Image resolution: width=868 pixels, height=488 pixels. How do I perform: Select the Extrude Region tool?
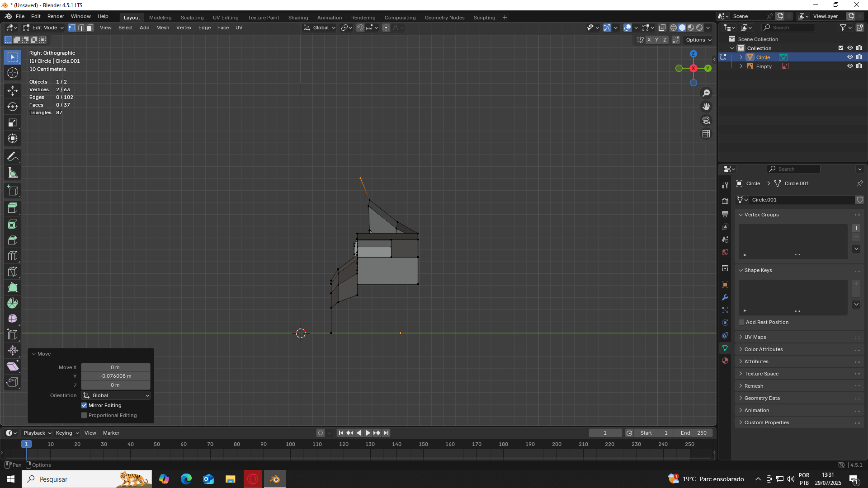tap(13, 208)
